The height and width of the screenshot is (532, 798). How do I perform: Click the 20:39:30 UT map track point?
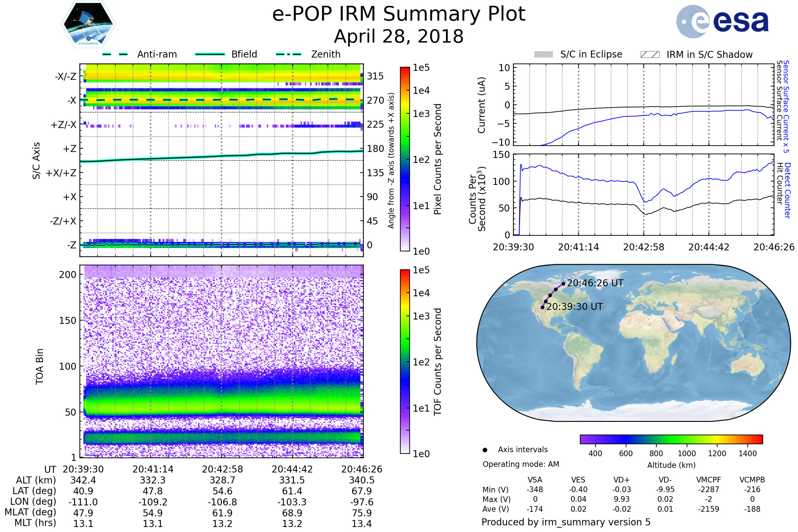(x=542, y=307)
